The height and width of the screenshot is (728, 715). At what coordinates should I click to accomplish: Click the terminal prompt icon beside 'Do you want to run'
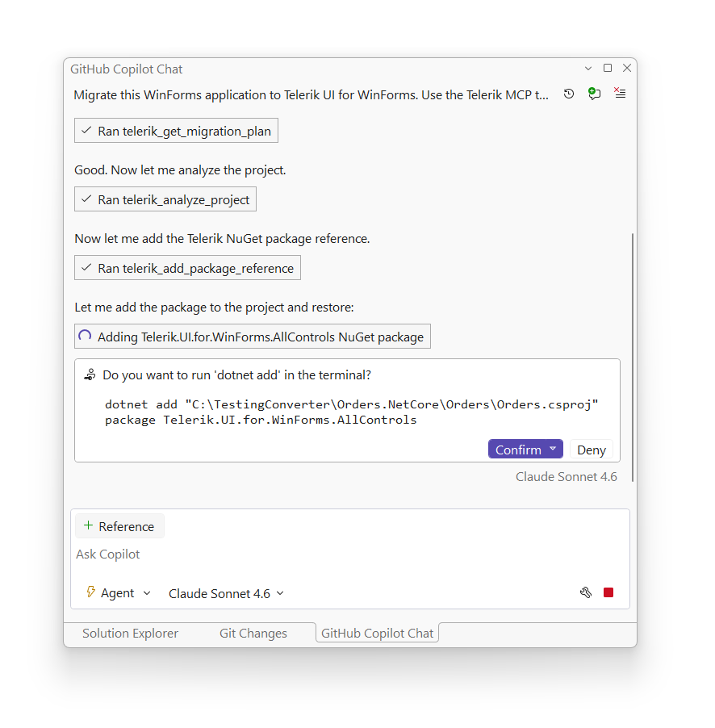point(90,374)
